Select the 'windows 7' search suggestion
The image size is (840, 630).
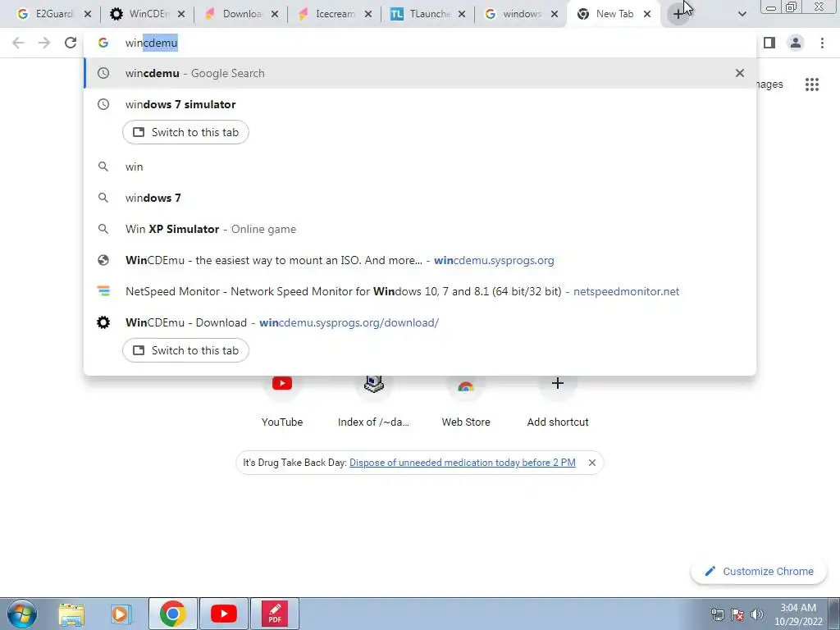(x=420, y=198)
